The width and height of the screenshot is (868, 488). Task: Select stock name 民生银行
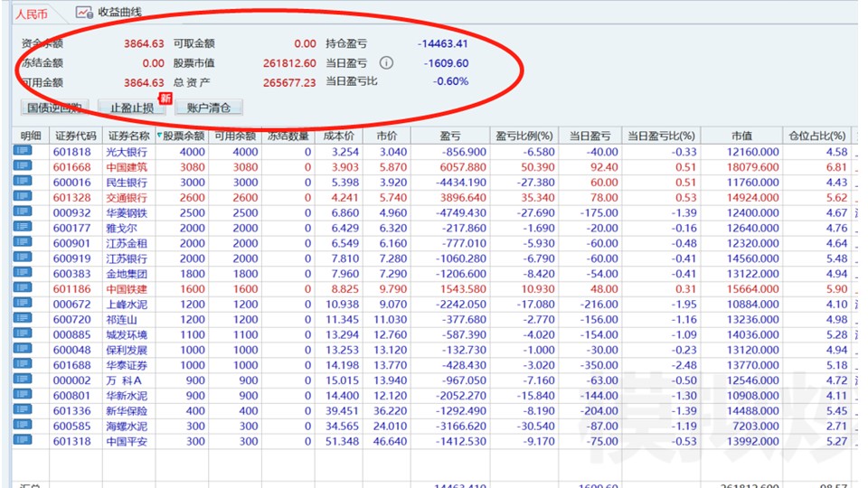pyautogui.click(x=127, y=183)
